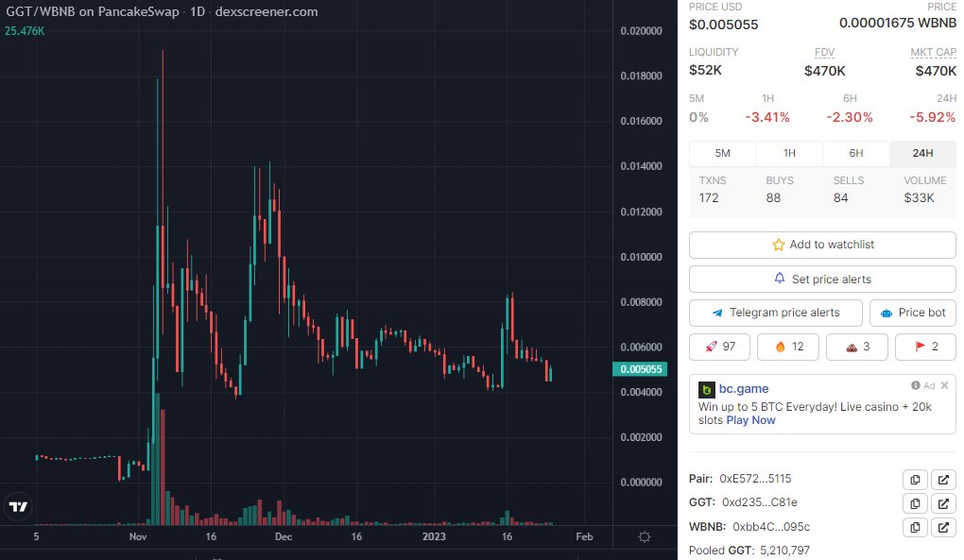Select the 24H stats tab
Screen dimensions: 964x560
coord(922,154)
